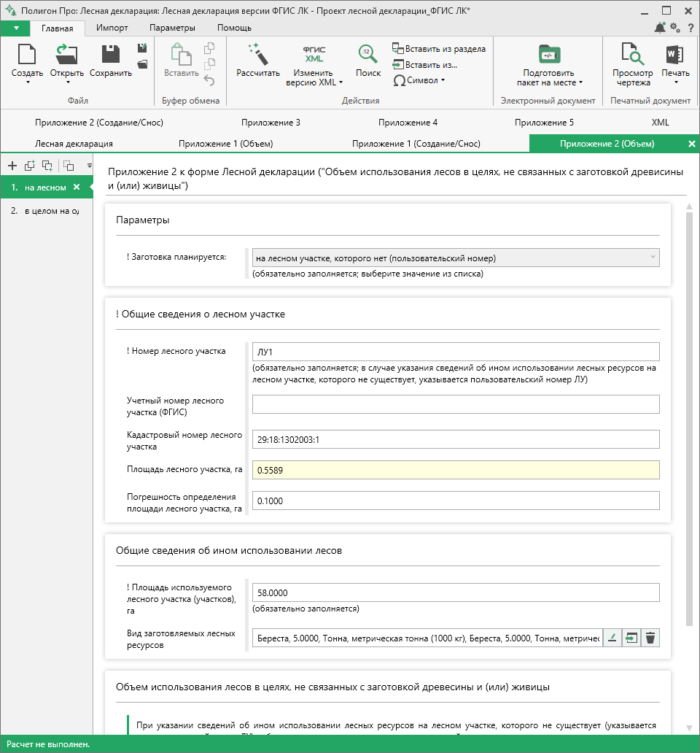Click the Вставить clipboard icon
700x753 pixels.
[182, 54]
